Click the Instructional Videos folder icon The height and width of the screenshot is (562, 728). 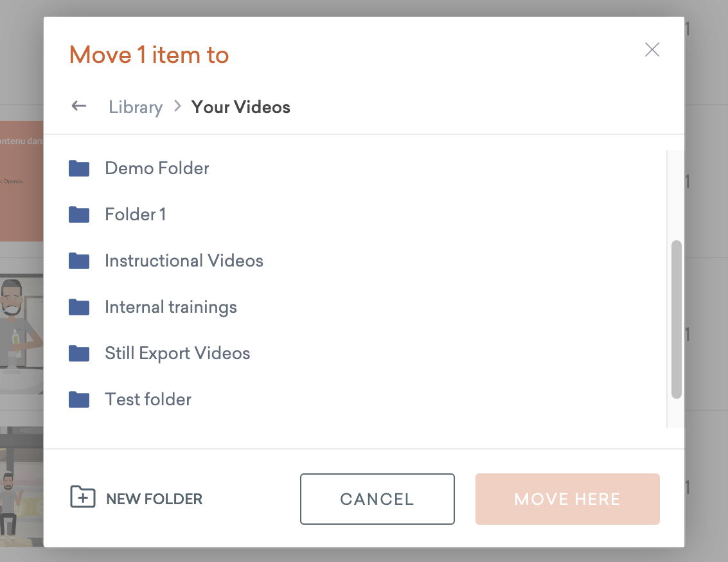tap(79, 261)
